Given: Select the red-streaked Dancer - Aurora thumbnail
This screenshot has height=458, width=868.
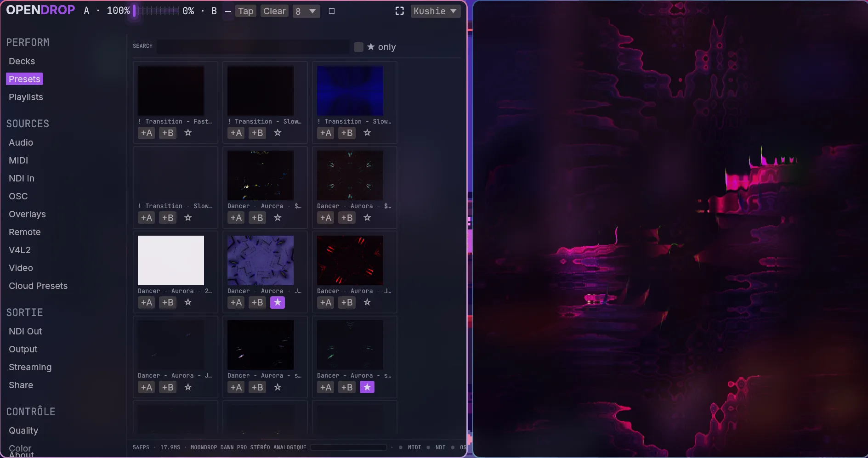Looking at the screenshot, I should pyautogui.click(x=350, y=260).
